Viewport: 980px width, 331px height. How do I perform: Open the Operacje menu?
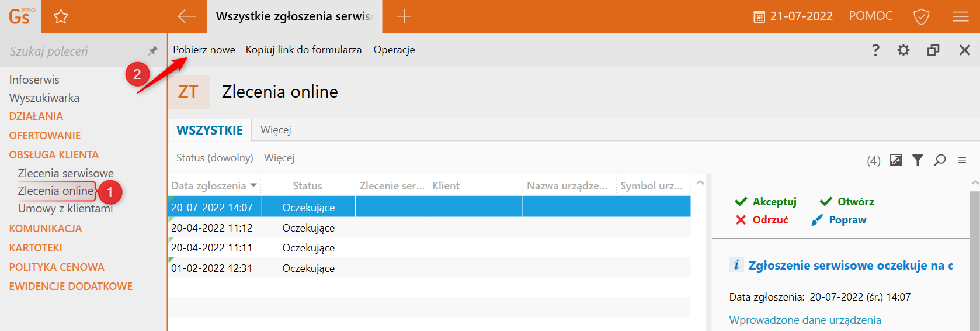coord(394,50)
